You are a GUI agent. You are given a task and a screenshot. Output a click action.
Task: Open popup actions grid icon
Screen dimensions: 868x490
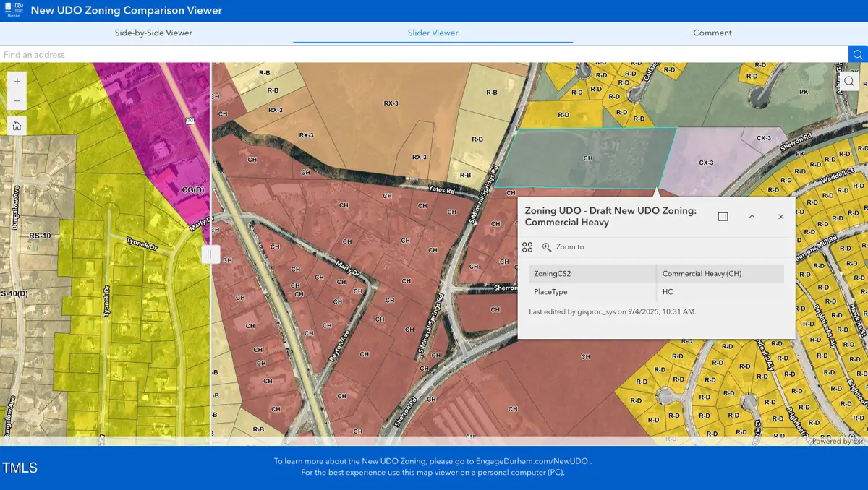[527, 247]
